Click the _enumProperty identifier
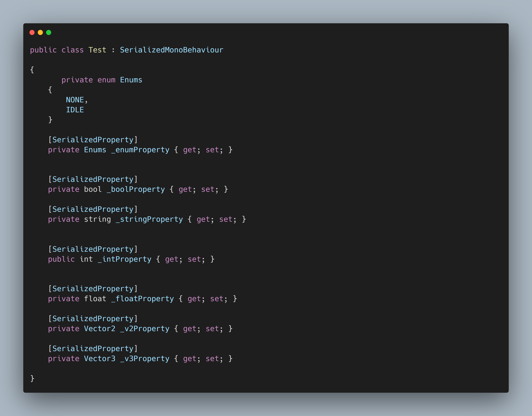Image resolution: width=532 pixels, height=416 pixels. 140,150
